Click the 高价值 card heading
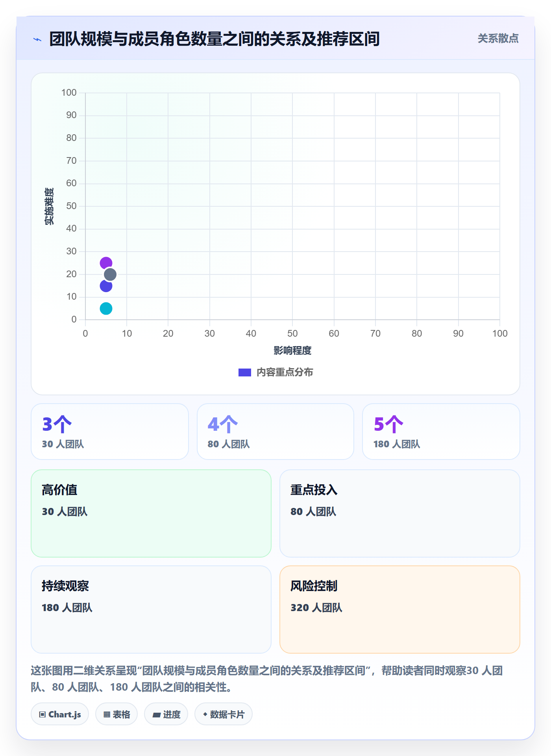 [59, 490]
